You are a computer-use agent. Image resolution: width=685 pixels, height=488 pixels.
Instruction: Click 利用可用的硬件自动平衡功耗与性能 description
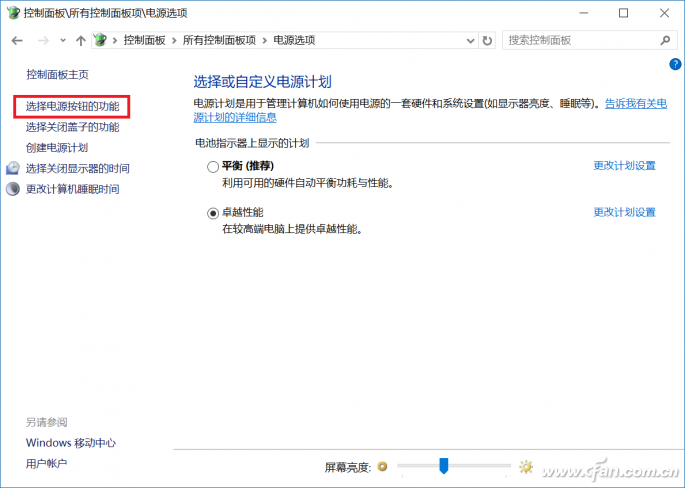pyautogui.click(x=308, y=183)
